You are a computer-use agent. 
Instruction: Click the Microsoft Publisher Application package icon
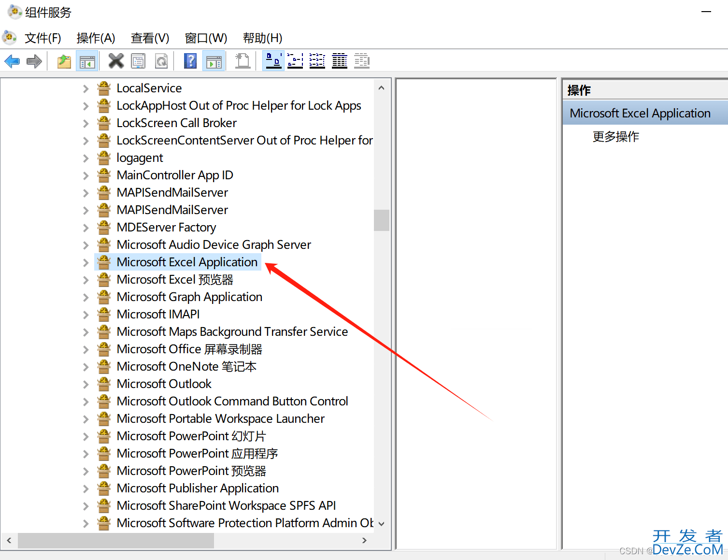pyautogui.click(x=104, y=488)
